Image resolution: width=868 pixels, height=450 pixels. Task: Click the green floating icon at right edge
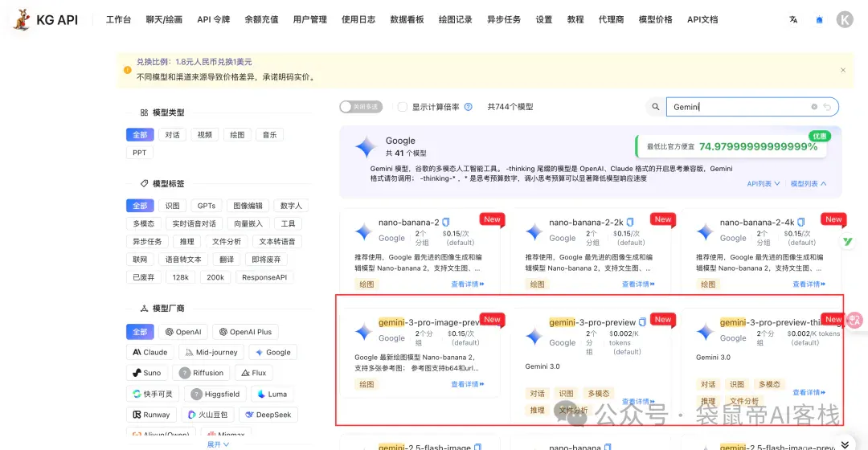pos(848,241)
